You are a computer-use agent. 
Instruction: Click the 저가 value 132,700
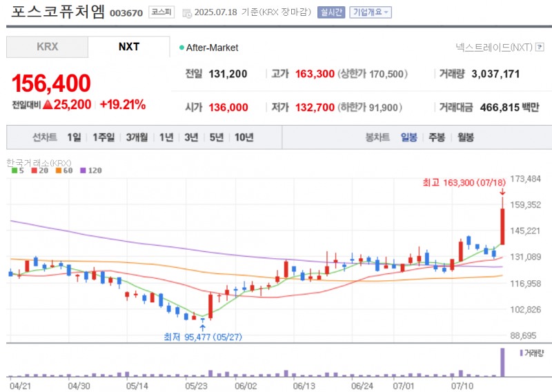point(315,107)
